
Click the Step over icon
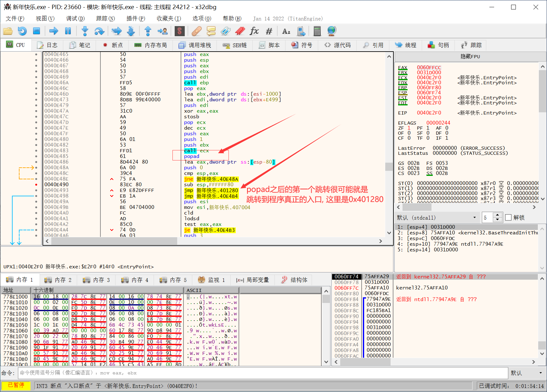pyautogui.click(x=99, y=31)
